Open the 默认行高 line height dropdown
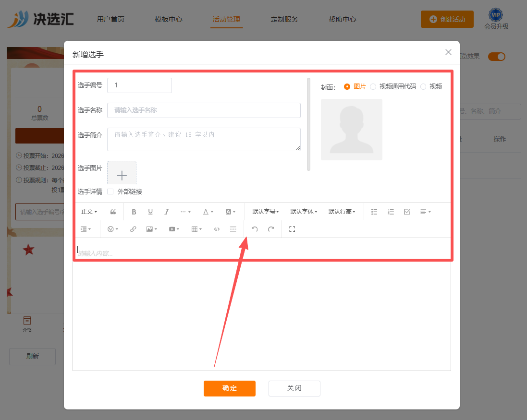The image size is (527, 420). (x=342, y=212)
